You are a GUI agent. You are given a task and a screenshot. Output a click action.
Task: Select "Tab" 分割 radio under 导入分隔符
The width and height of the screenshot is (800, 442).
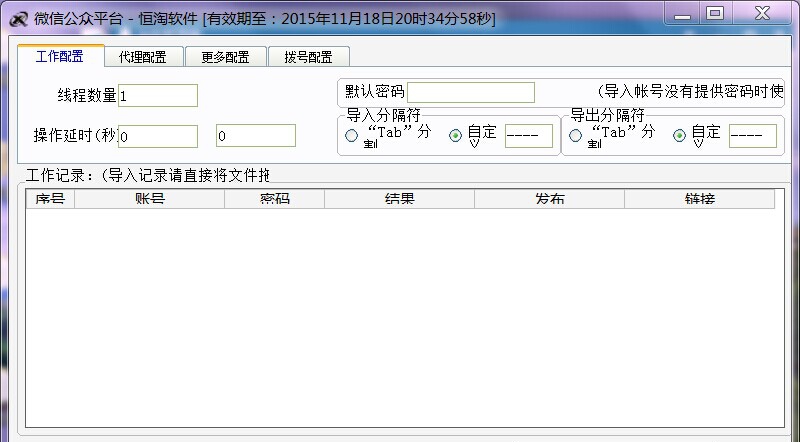pyautogui.click(x=352, y=136)
